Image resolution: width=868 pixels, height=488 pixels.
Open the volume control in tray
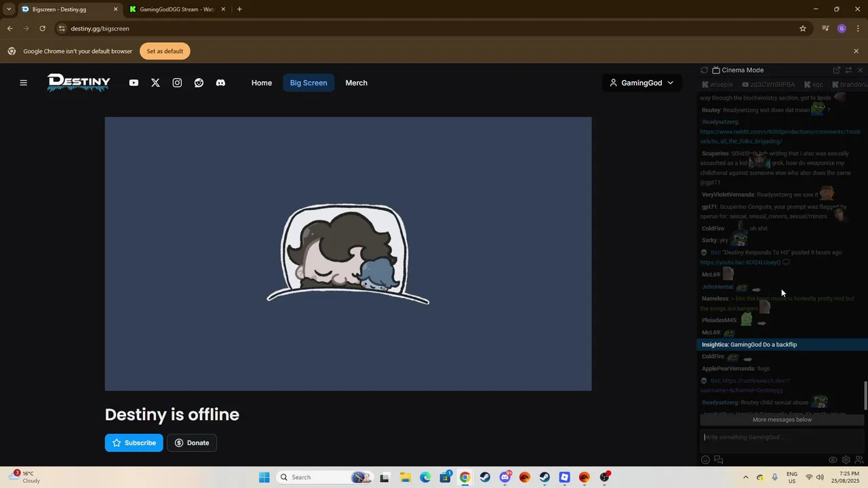[x=820, y=477]
